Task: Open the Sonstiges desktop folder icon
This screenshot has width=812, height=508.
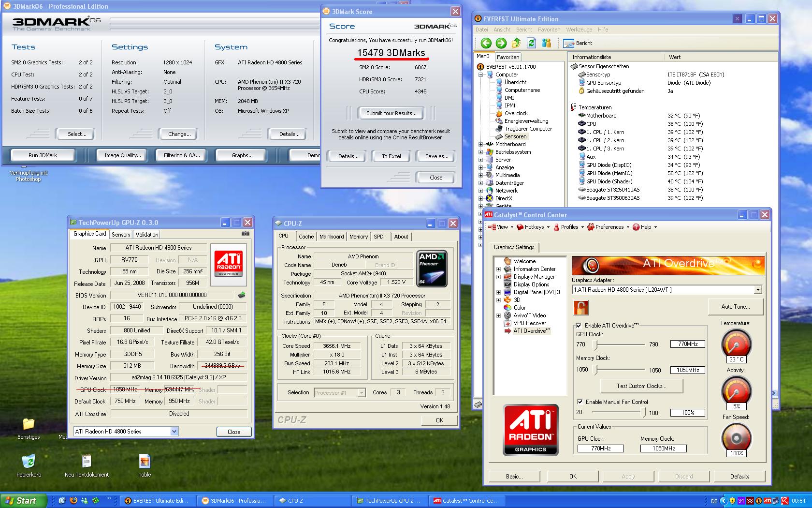Action: (29, 428)
